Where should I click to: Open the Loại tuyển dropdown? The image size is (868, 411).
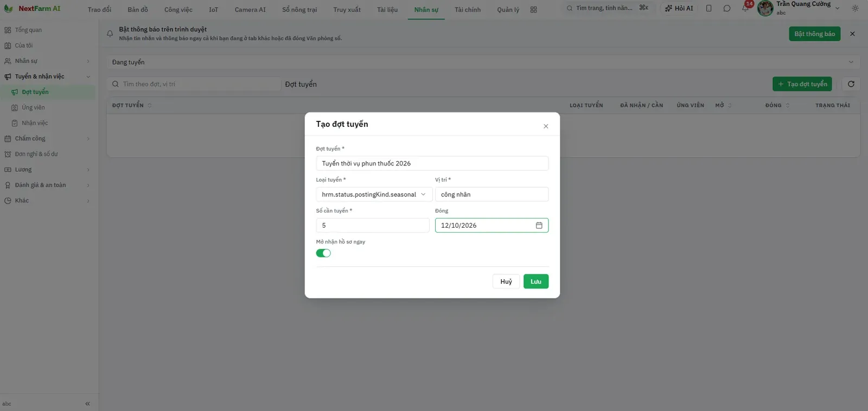374,195
